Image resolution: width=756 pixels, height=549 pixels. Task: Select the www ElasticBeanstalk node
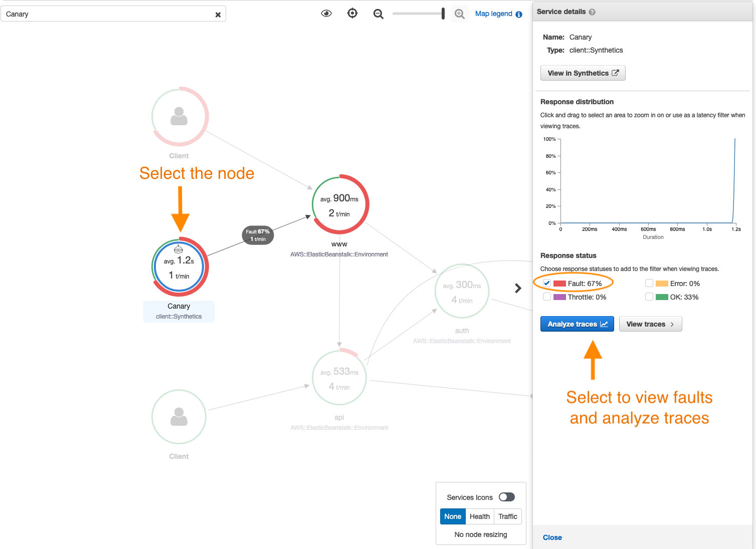(340, 204)
